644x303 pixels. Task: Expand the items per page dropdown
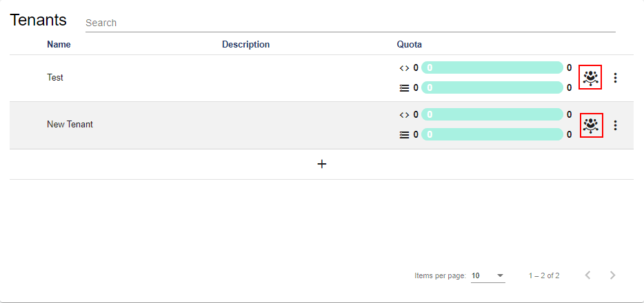488,275
